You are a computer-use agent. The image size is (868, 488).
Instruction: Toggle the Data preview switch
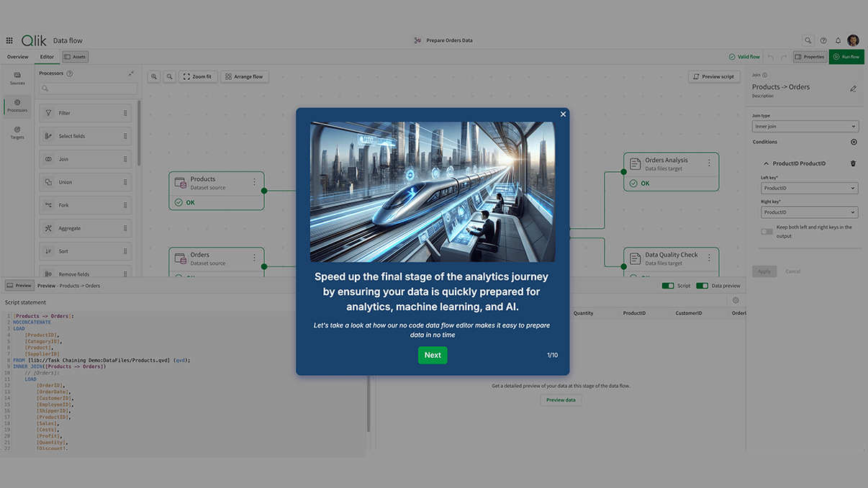702,285
